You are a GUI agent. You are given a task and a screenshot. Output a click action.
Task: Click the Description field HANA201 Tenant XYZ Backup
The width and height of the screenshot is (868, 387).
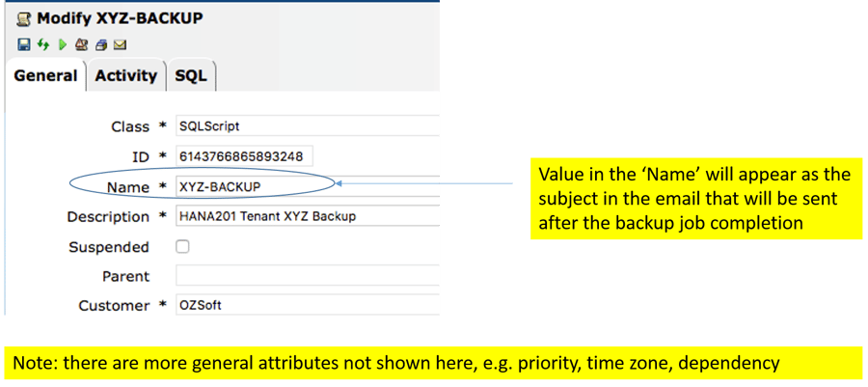(x=308, y=216)
